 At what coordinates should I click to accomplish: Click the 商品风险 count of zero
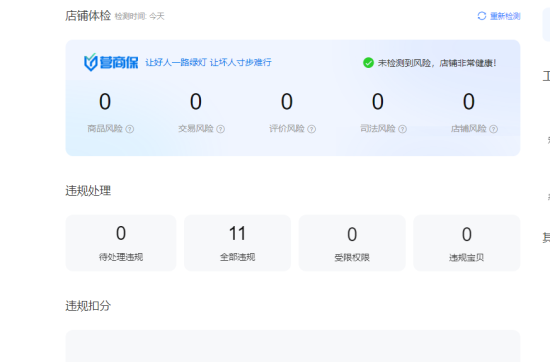coord(105,102)
